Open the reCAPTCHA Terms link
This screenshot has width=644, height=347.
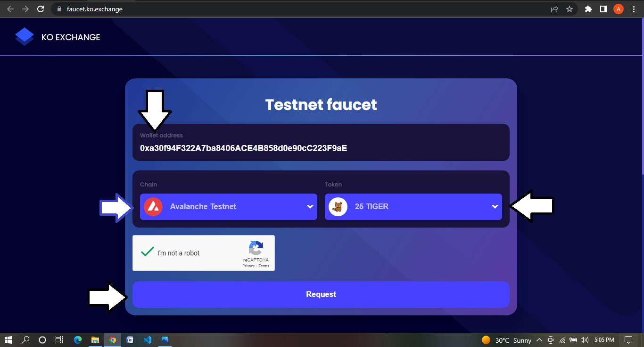point(264,266)
